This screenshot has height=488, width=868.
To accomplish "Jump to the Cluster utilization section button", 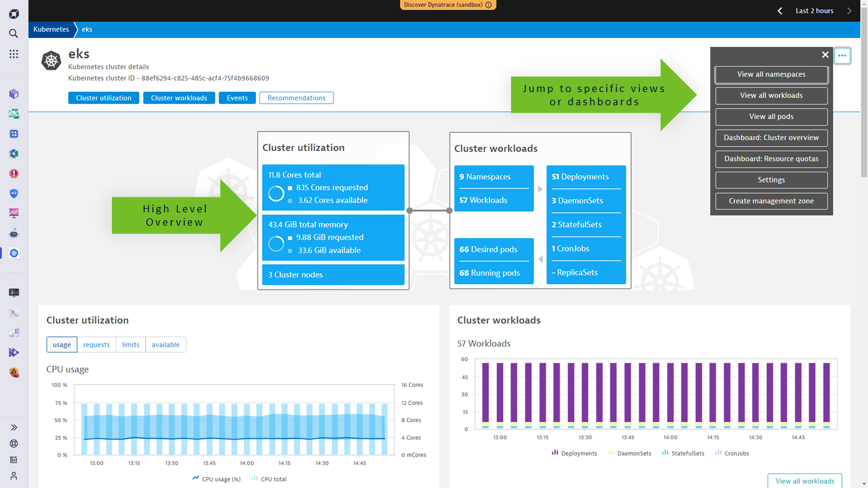I will pyautogui.click(x=104, y=98).
